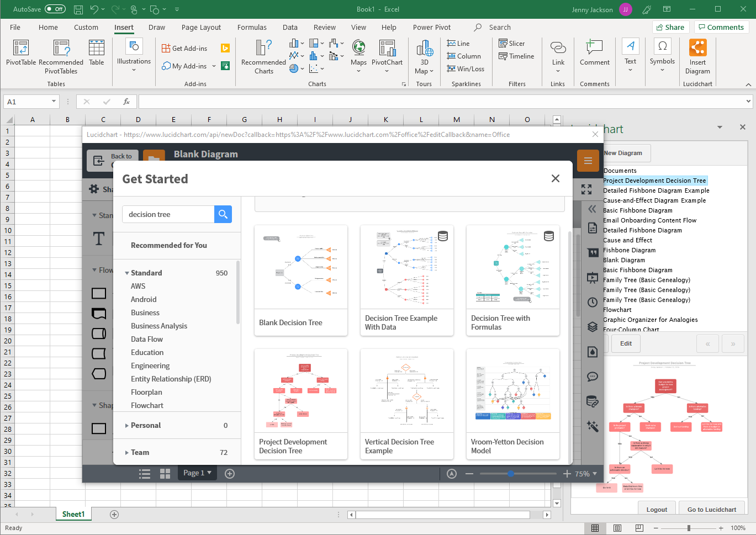Choose Vroom-Yetton Decision Model template

(513, 404)
